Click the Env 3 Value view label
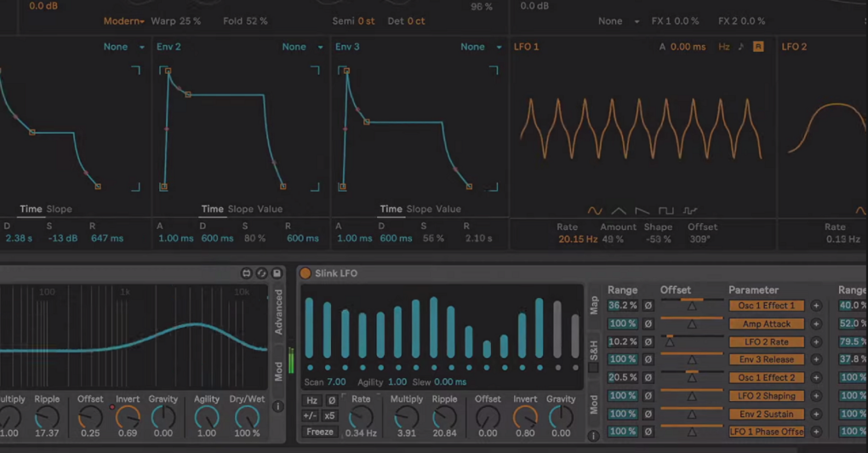The width and height of the screenshot is (868, 453). coord(448,209)
